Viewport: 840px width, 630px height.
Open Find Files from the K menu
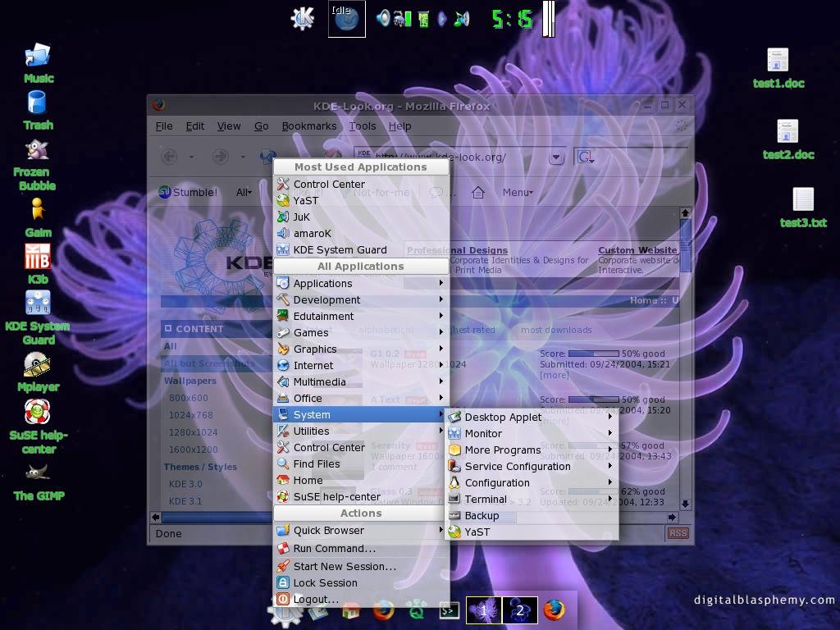click(x=361, y=464)
